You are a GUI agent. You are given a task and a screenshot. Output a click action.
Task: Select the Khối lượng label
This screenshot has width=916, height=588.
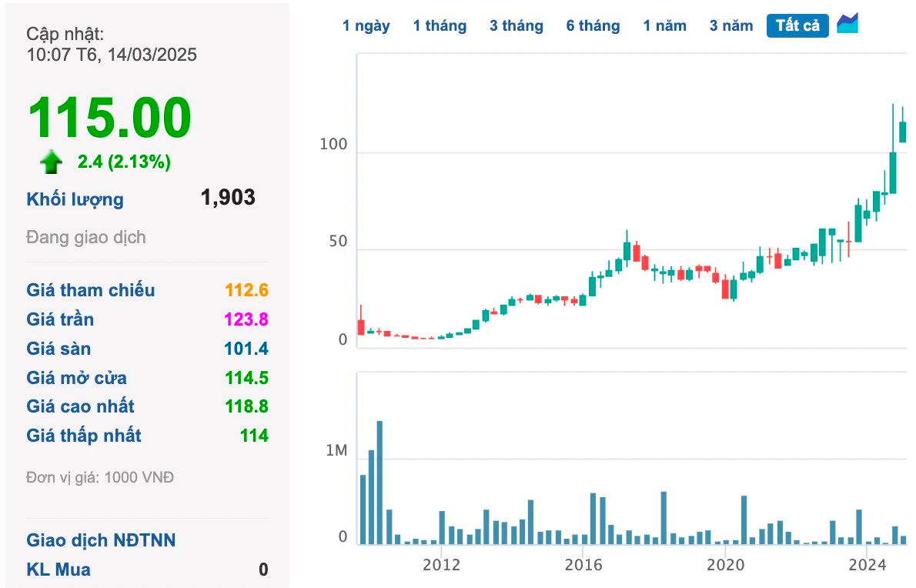(x=75, y=199)
